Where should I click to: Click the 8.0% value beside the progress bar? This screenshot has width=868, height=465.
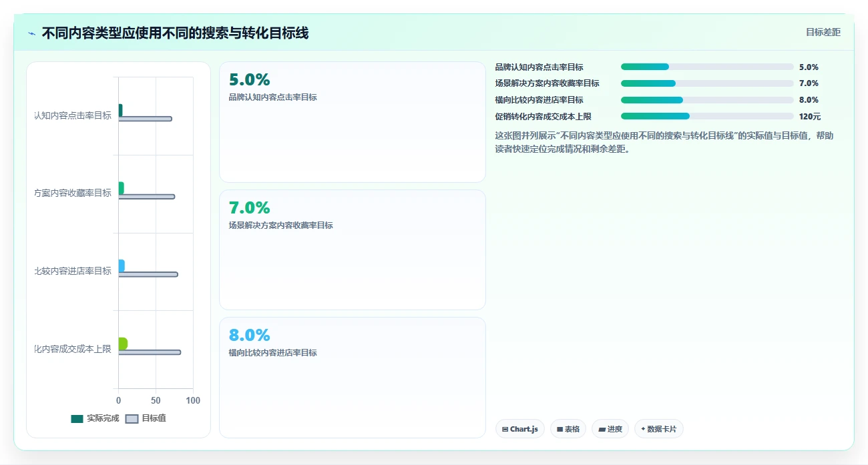coord(809,100)
